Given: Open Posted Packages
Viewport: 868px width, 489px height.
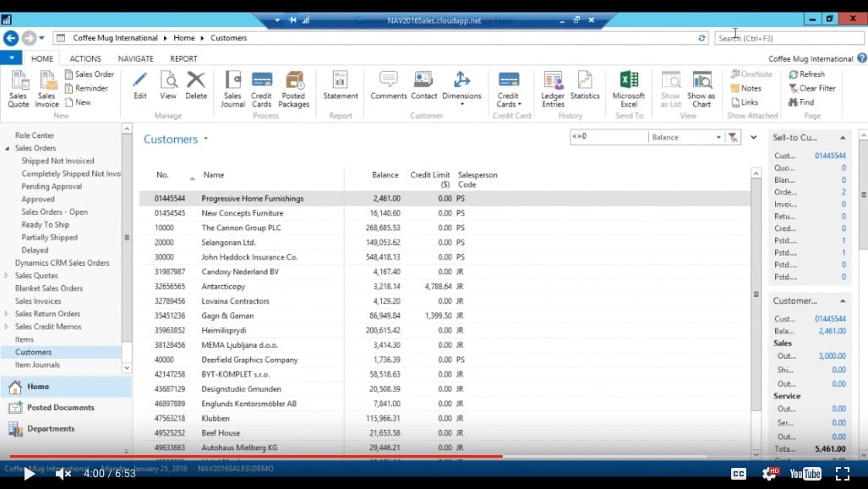Looking at the screenshot, I should [x=293, y=89].
